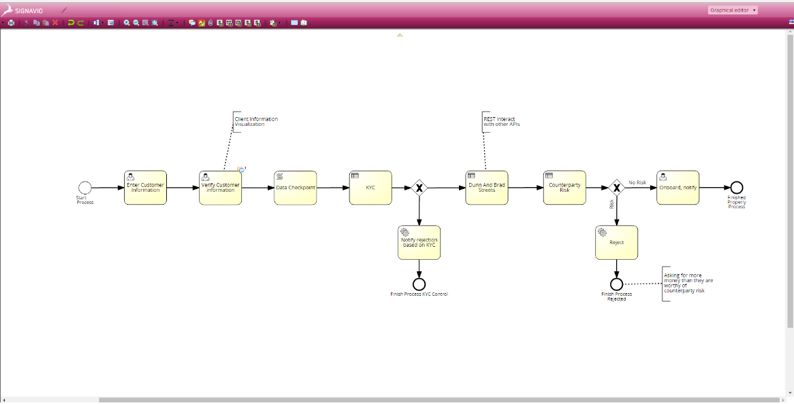Screen dimensions: 794x404
Task: Click the cut scissors icon
Action: 27,23
